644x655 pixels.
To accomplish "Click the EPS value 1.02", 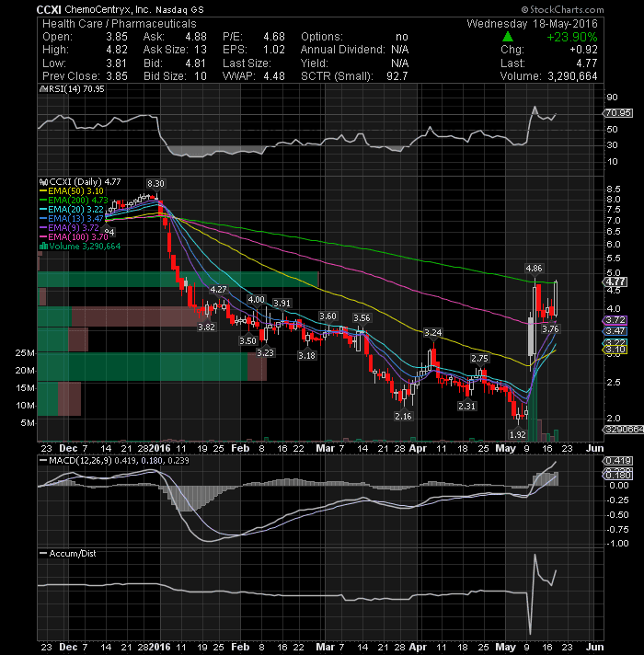I will coord(274,50).
